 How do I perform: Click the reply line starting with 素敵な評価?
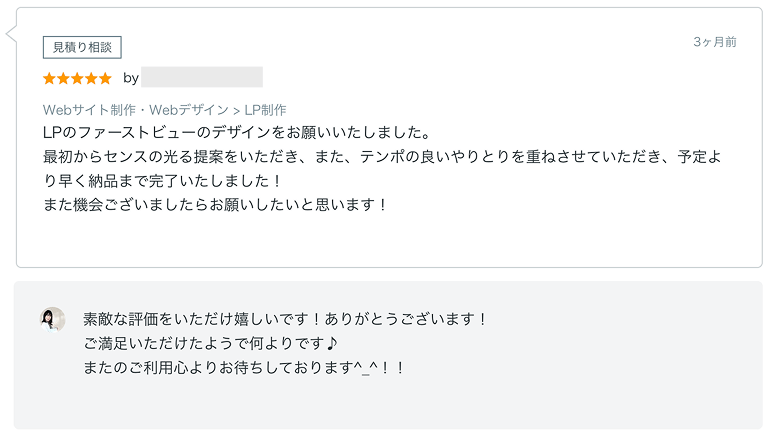(285, 320)
